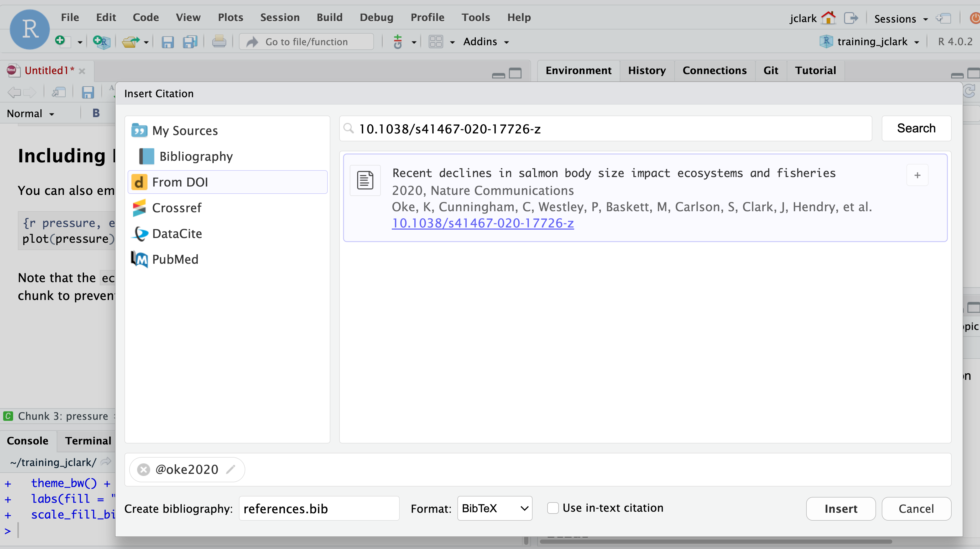
Task: Click the Search button
Action: tap(916, 129)
